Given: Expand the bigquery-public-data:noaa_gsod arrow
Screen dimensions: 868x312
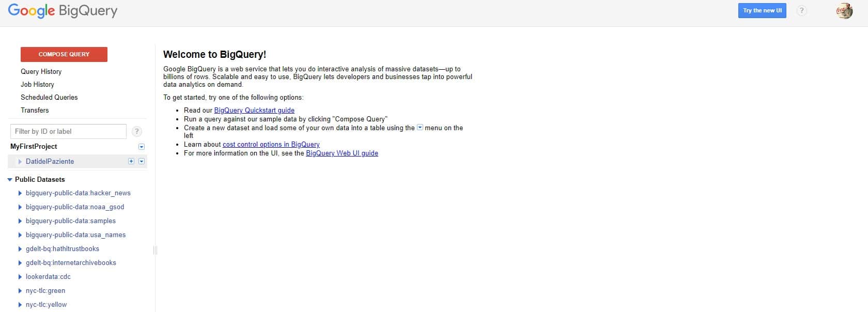Looking at the screenshot, I should 20,207.
